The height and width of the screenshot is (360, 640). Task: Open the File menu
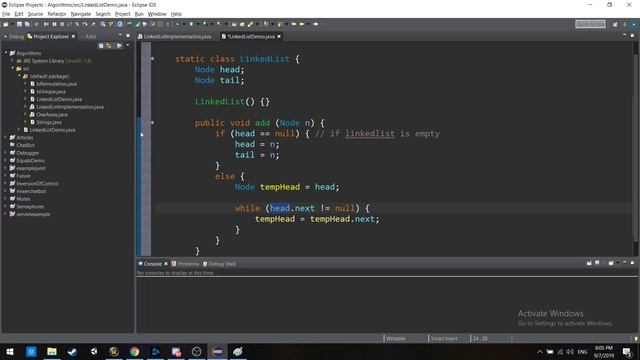6,14
